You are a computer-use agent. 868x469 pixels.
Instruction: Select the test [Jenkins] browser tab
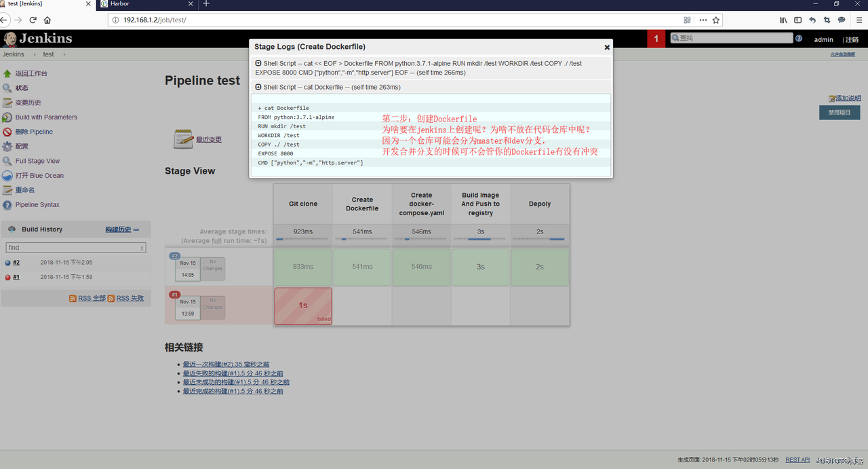coord(47,4)
